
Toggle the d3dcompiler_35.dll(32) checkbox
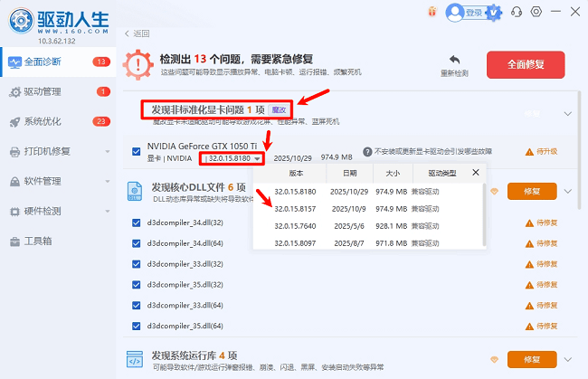point(137,285)
